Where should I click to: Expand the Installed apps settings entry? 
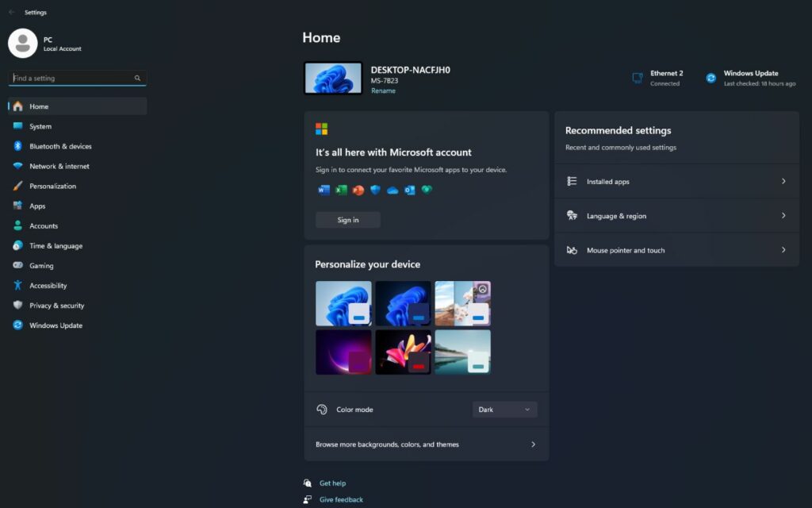[x=676, y=181]
